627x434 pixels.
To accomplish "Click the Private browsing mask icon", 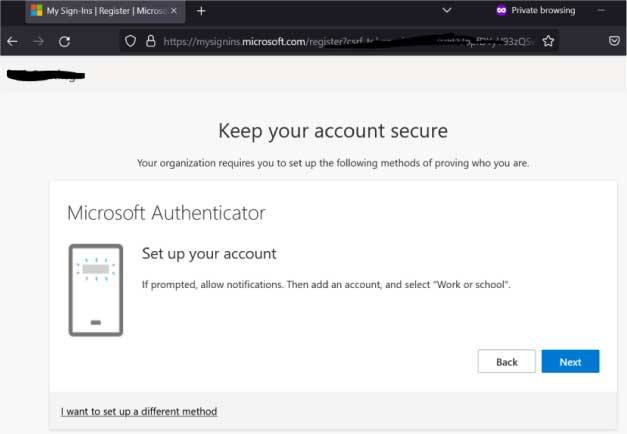I will 501,10.
